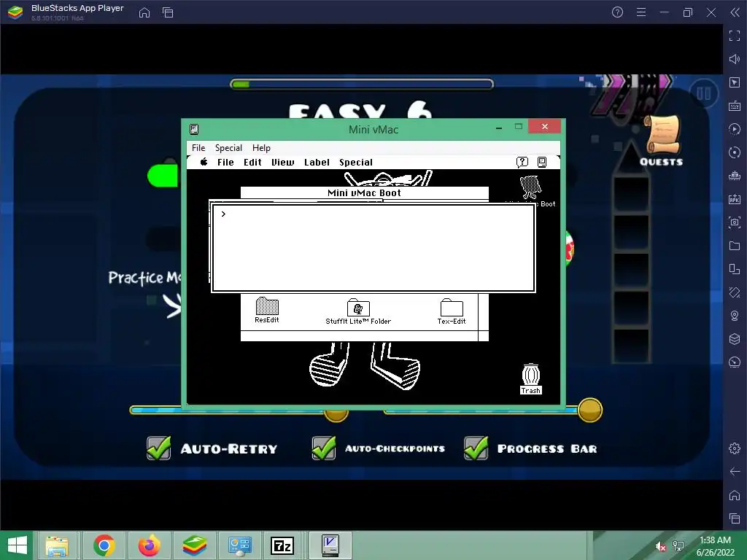The width and height of the screenshot is (747, 560).
Task: Click inside the command prompt text field
Action: (373, 248)
